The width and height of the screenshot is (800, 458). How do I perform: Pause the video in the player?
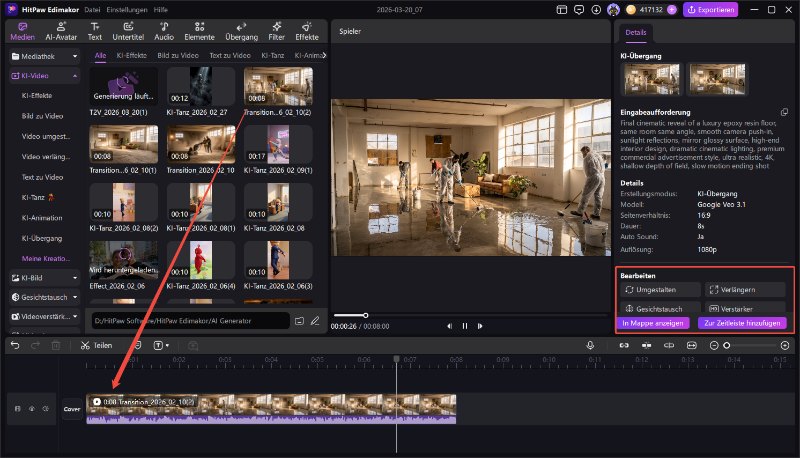coord(465,325)
